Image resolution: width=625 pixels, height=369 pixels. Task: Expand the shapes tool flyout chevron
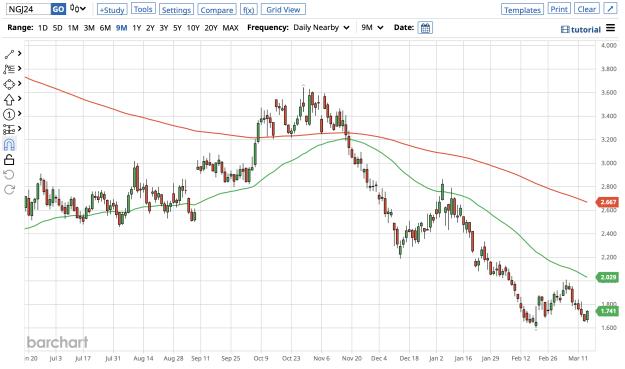click(x=20, y=84)
